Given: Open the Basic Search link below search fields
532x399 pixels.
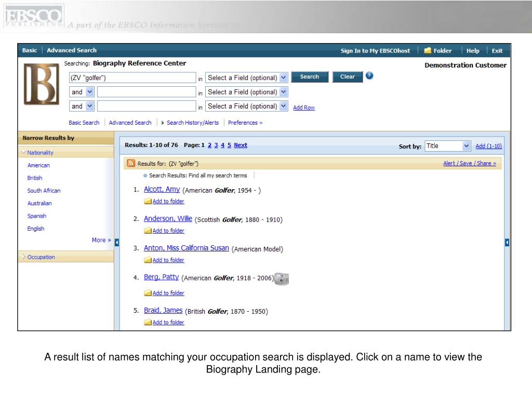Looking at the screenshot, I should (x=84, y=123).
